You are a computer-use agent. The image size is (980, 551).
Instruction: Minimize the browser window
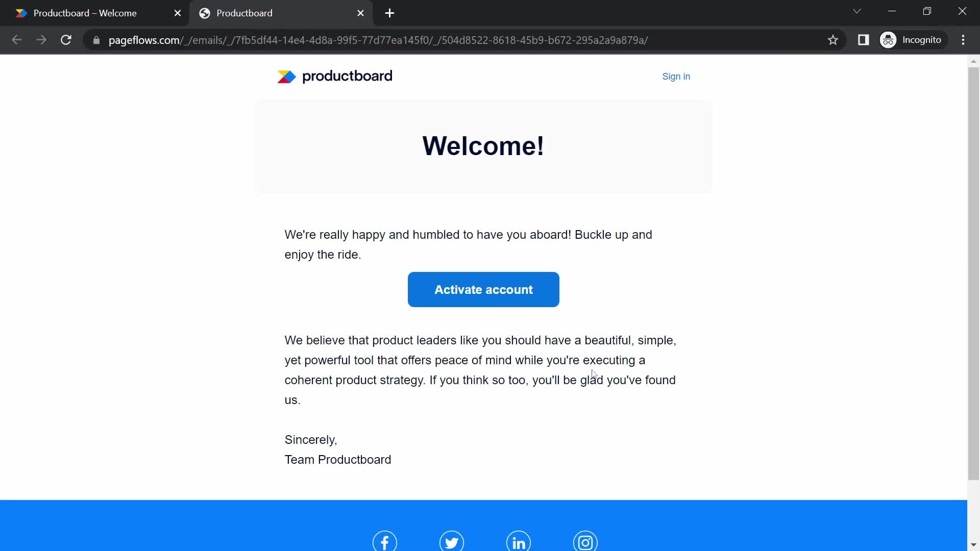892,11
